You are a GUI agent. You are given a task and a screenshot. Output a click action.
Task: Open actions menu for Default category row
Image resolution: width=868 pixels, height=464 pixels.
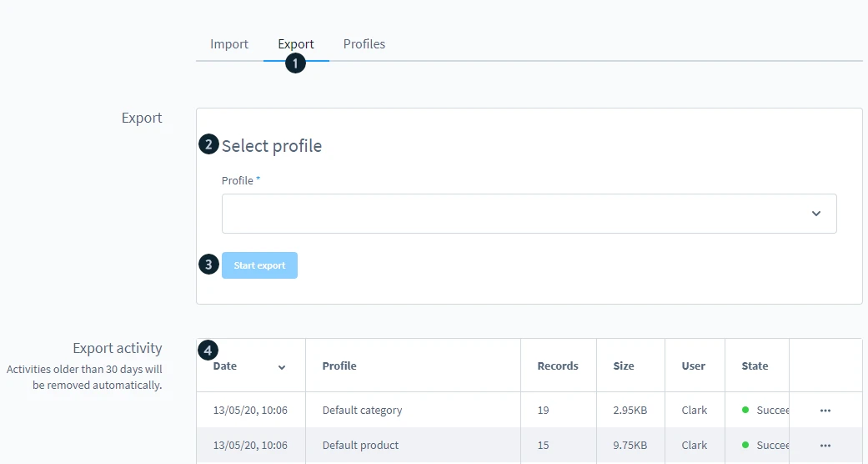pyautogui.click(x=825, y=411)
